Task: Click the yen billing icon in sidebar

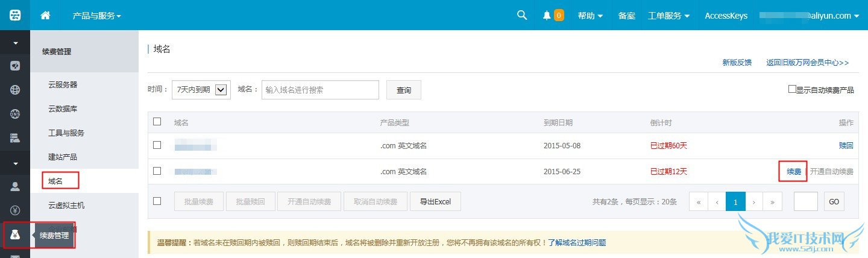Action: [15, 210]
